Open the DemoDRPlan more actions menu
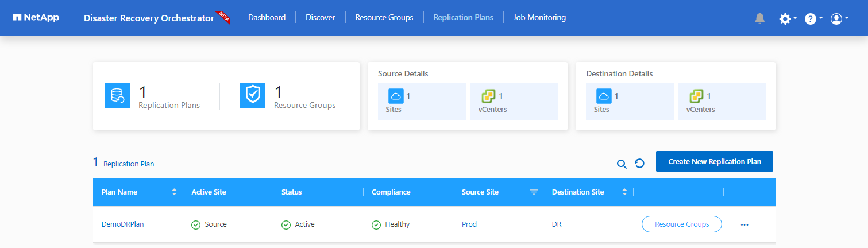This screenshot has height=248, width=868. 744,224
